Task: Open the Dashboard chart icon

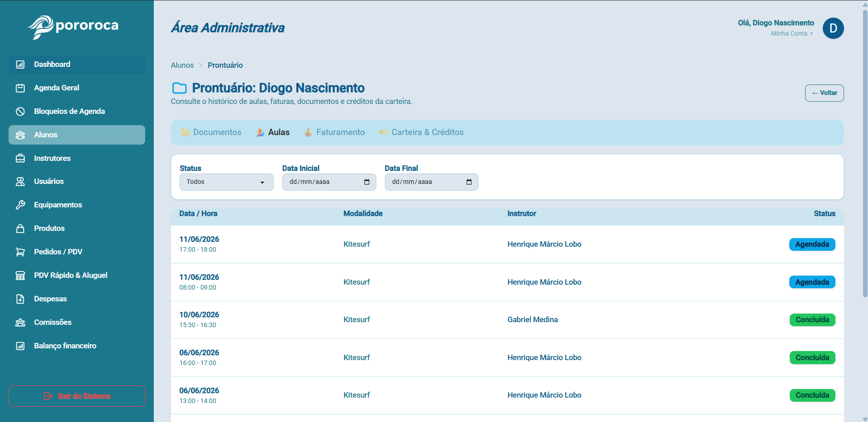Action: coord(20,65)
